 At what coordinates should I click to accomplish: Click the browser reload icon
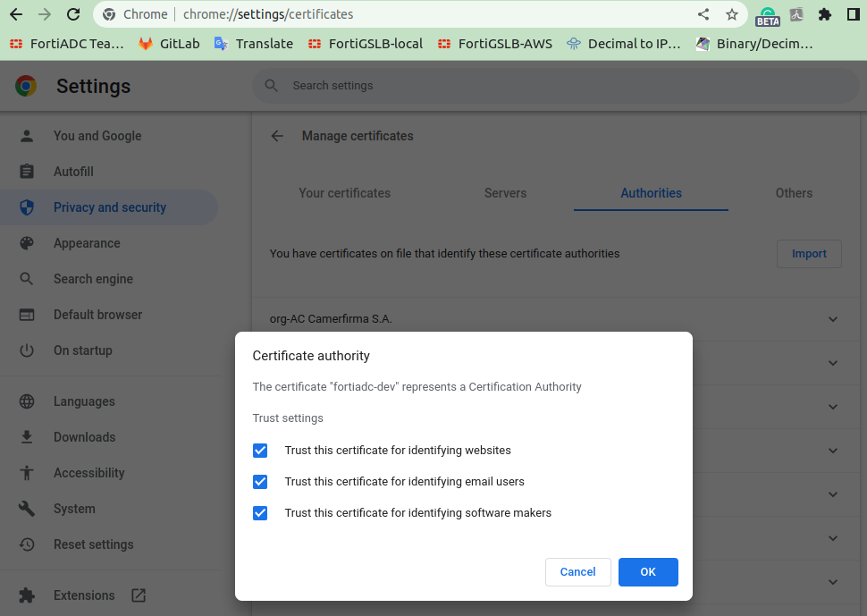point(73,14)
